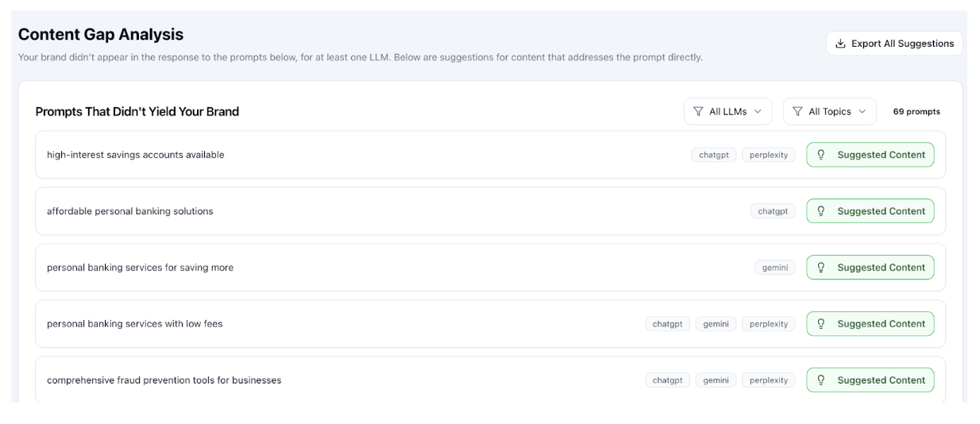
Task: Click lightbulb icon in low fees row
Action: (821, 324)
